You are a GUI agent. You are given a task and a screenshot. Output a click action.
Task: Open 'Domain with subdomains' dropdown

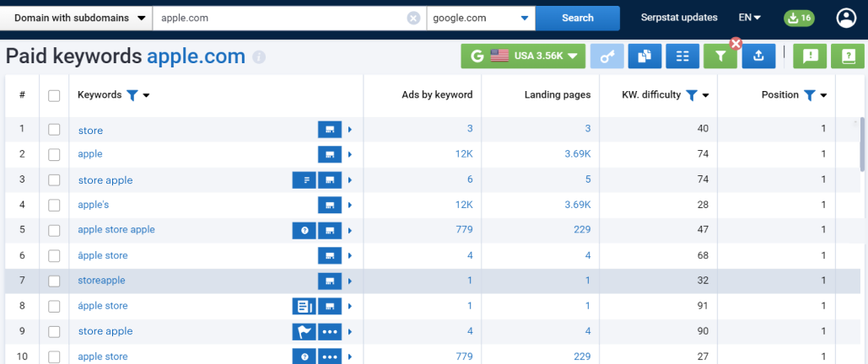[77, 19]
